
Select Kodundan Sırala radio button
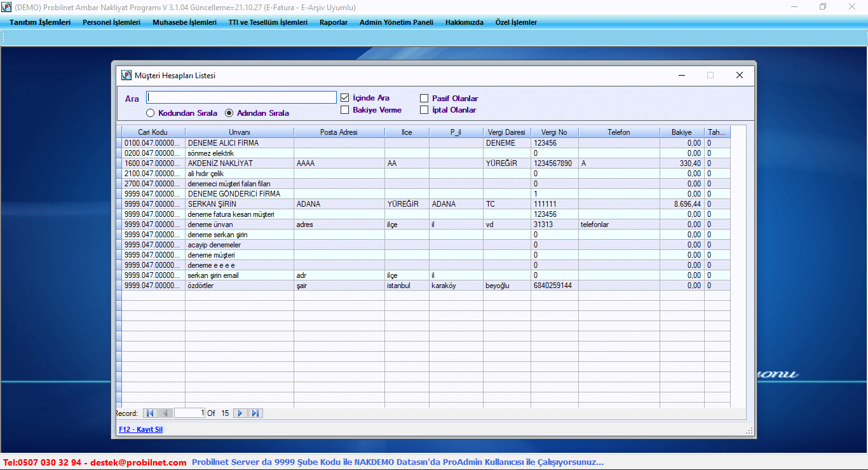pos(151,113)
